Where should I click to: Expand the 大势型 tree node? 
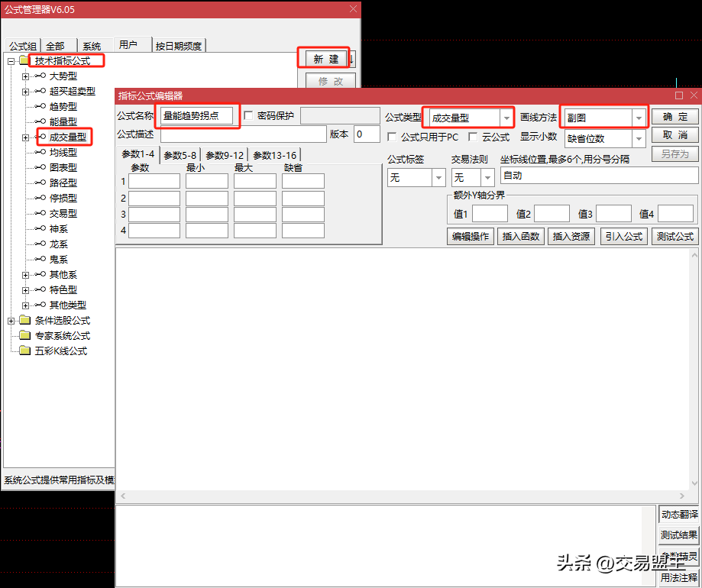pos(25,76)
